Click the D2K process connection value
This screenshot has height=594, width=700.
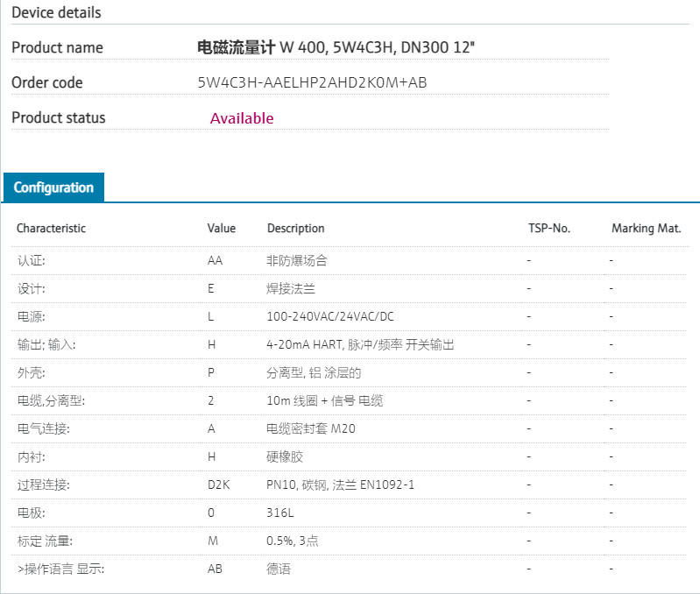click(218, 485)
